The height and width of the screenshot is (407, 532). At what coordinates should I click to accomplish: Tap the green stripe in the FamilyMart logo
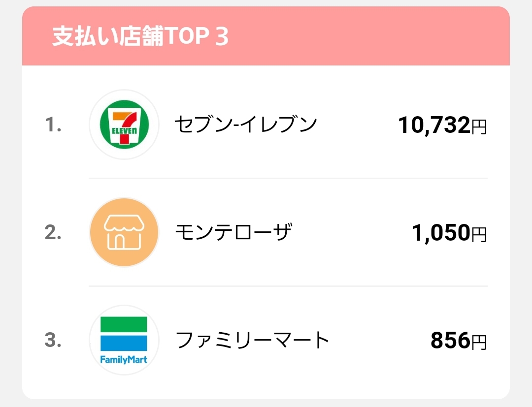[124, 324]
